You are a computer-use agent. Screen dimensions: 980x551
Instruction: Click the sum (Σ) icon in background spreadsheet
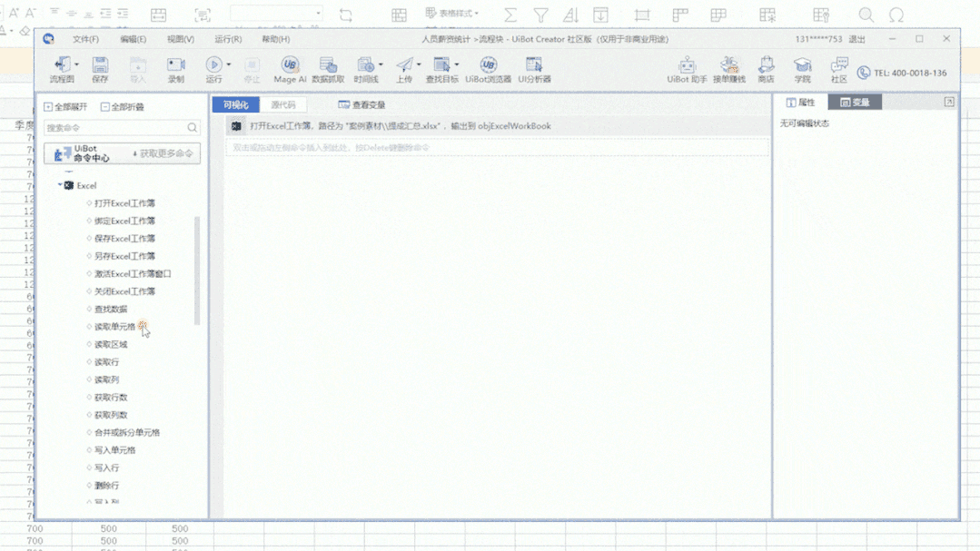coord(510,15)
